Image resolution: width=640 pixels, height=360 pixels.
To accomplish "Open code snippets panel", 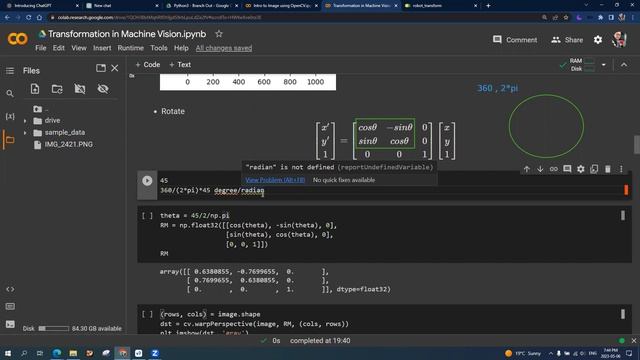I will [10, 289].
